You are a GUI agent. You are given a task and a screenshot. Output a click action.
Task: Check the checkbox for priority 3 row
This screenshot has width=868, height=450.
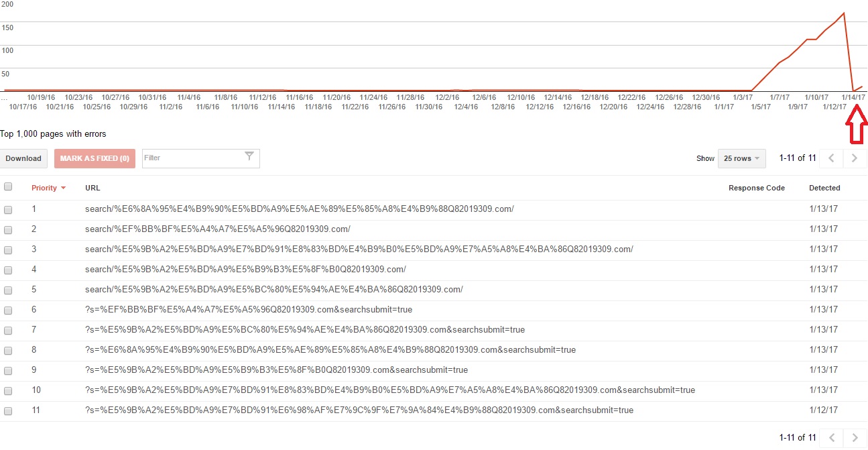pos(8,249)
